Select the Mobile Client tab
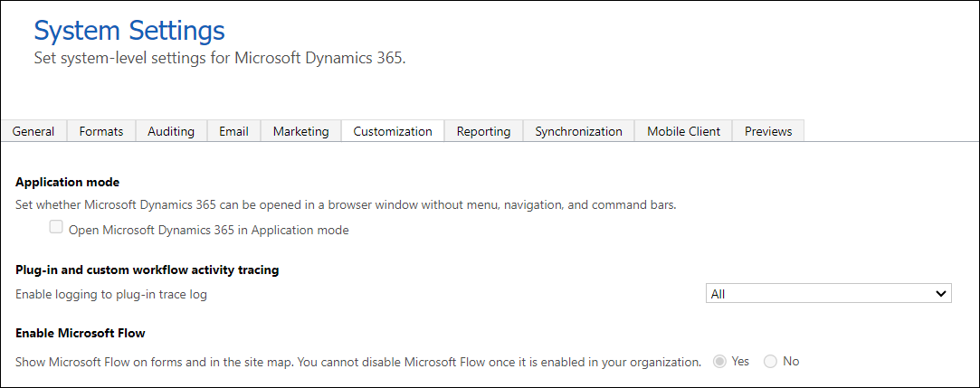 point(684,131)
